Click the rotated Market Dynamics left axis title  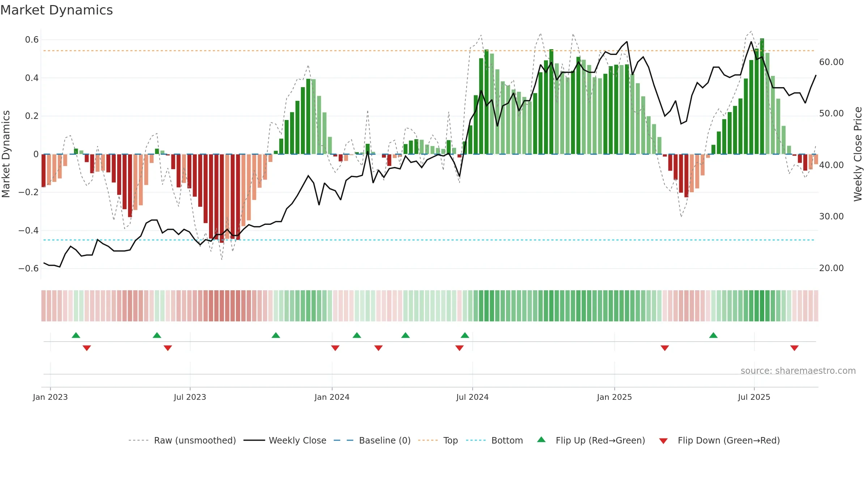pyautogui.click(x=6, y=154)
